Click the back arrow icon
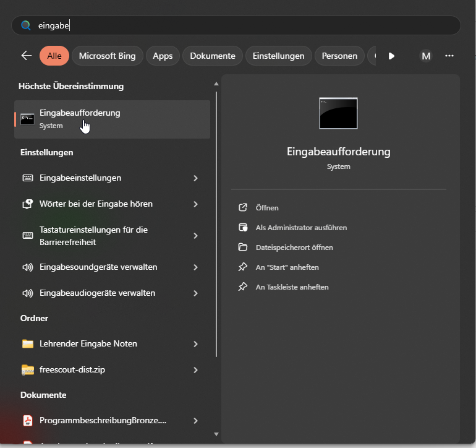Viewport: 476px width, 448px height. coord(26,56)
